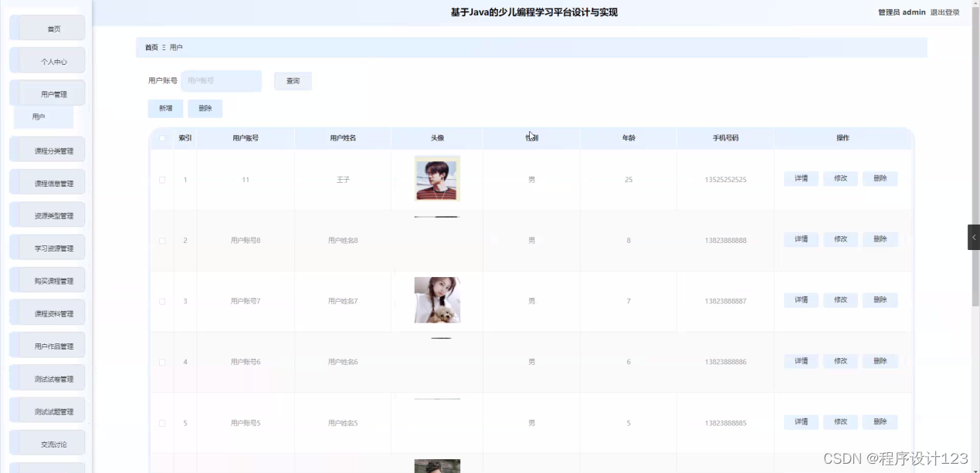Click the 用户姓名 column header
Viewport: 980px width, 473px height.
[x=343, y=138]
